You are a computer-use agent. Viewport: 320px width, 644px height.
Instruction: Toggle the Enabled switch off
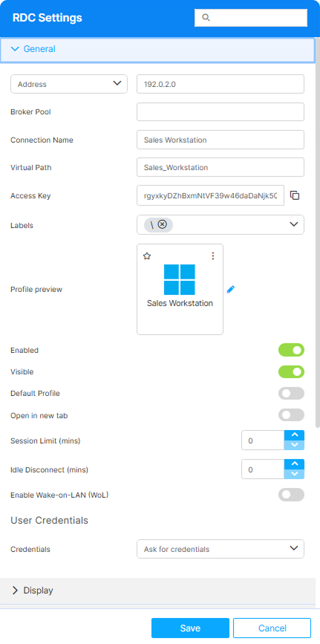(x=291, y=350)
